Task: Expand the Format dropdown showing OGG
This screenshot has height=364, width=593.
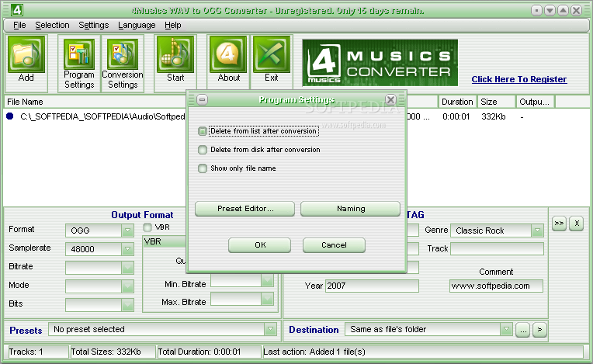Action: point(127,231)
